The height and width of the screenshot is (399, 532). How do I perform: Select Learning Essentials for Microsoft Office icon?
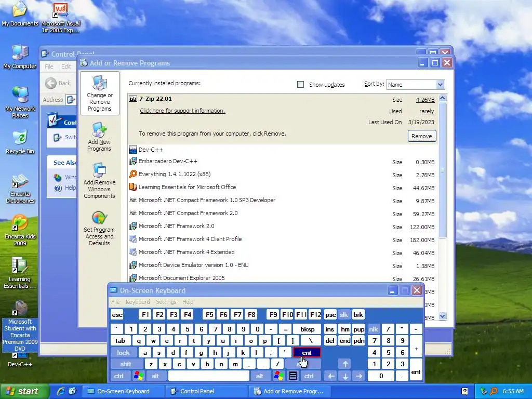(133, 187)
